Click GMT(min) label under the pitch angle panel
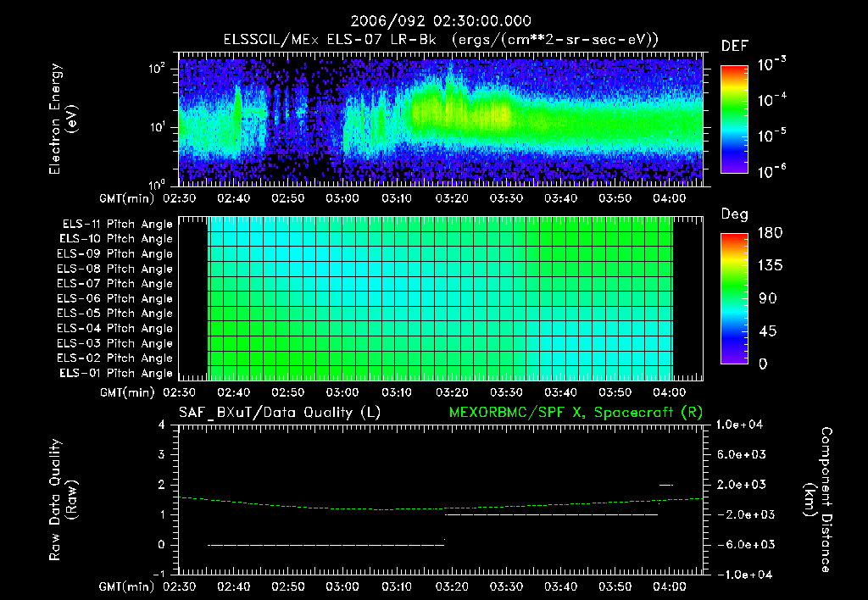 [127, 392]
